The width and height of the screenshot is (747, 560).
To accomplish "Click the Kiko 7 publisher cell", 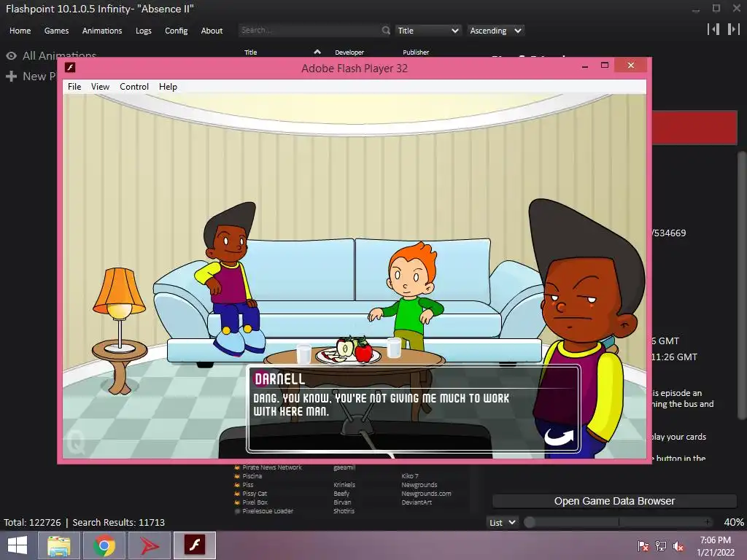I will 410,476.
